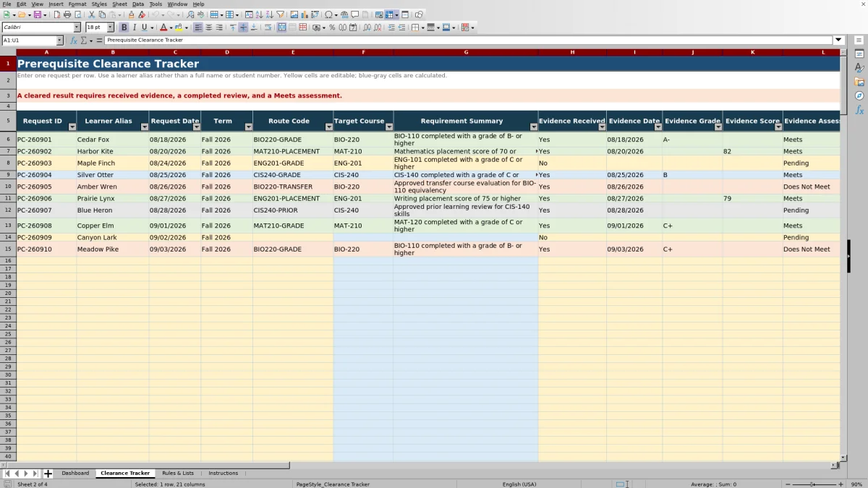Click the Sum sigma button
The width and height of the screenshot is (868, 488).
coord(83,40)
